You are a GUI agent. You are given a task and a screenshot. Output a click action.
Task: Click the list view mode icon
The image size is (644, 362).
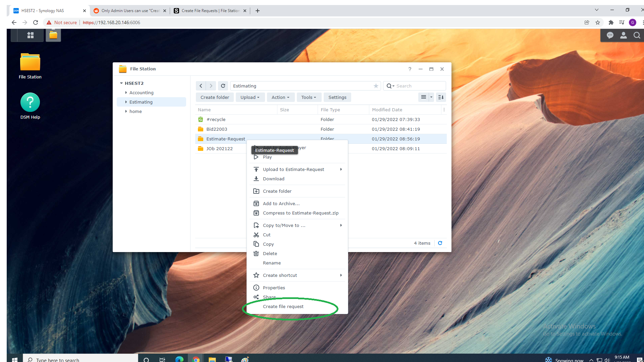424,97
